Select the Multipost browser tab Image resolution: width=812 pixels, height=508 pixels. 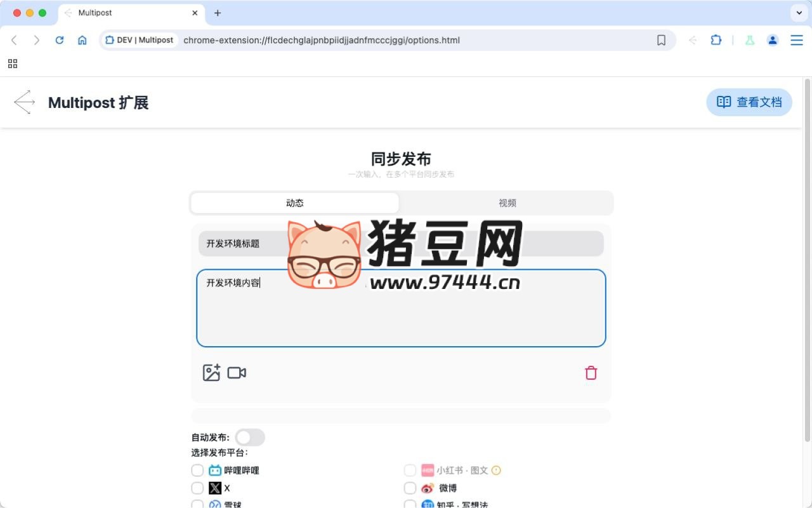[x=131, y=13]
